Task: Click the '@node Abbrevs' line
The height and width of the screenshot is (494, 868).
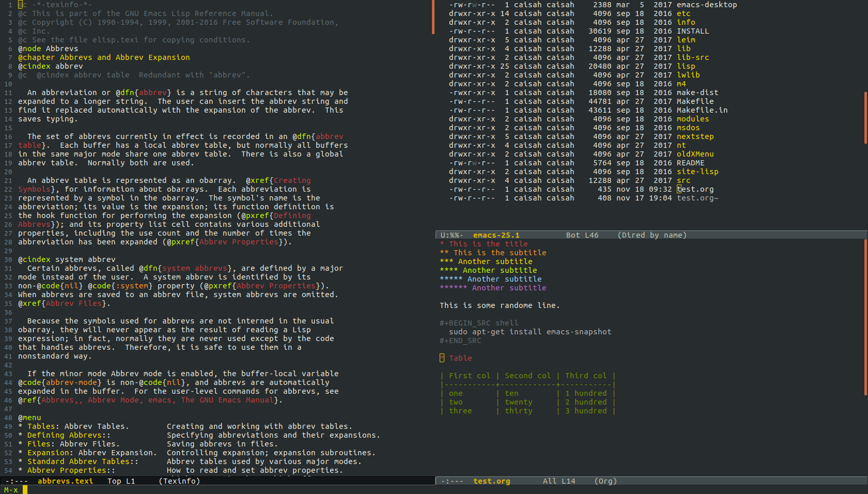Action: click(48, 49)
